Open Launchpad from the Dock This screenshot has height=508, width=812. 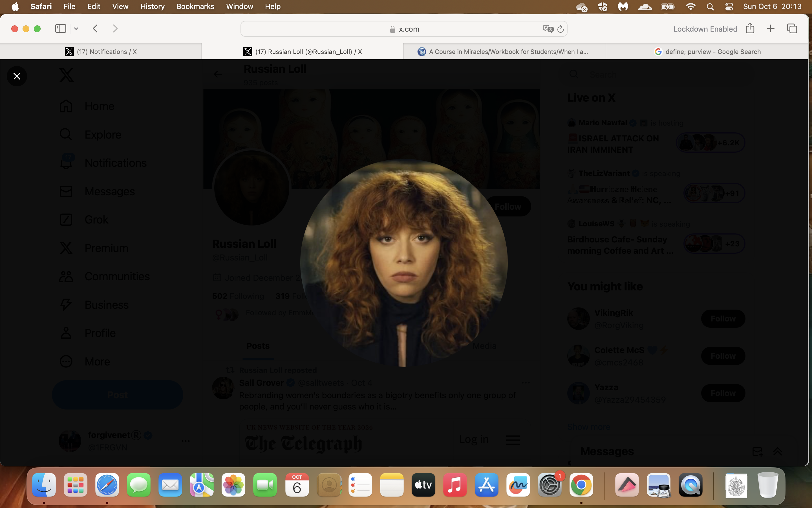pyautogui.click(x=76, y=485)
